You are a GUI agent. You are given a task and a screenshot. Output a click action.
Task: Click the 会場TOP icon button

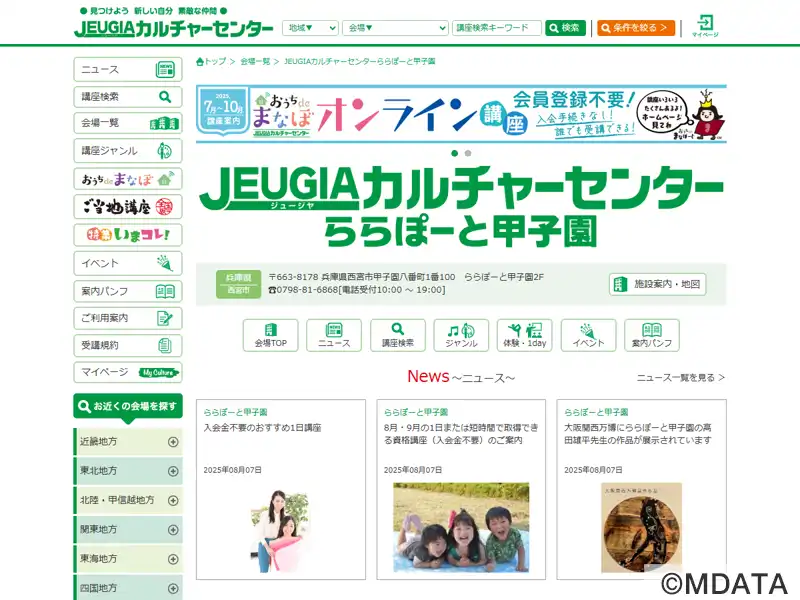click(270, 335)
